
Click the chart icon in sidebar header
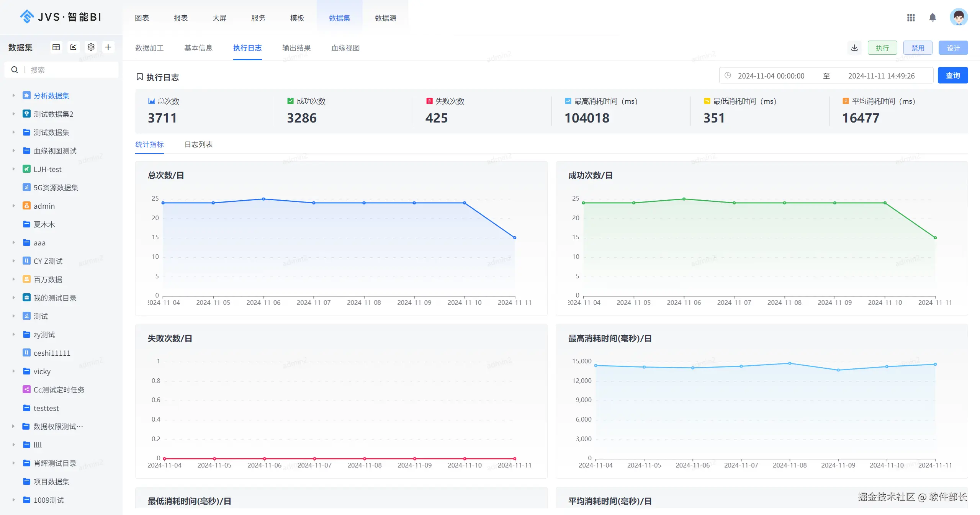[x=74, y=47]
